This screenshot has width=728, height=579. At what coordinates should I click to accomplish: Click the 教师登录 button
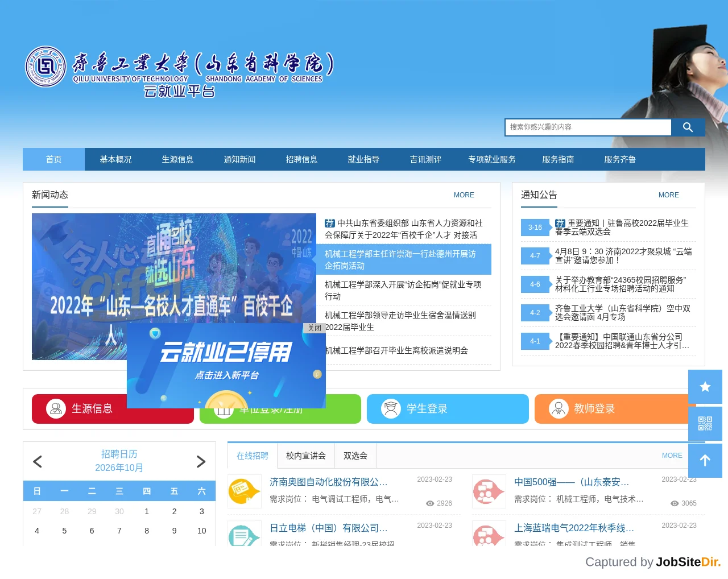(615, 409)
